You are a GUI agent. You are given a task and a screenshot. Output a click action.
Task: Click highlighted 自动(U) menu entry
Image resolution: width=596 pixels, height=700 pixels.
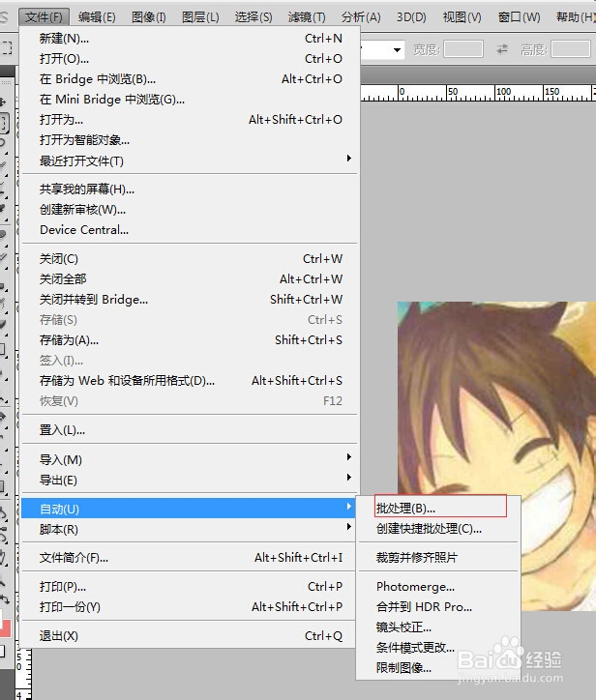pos(190,509)
